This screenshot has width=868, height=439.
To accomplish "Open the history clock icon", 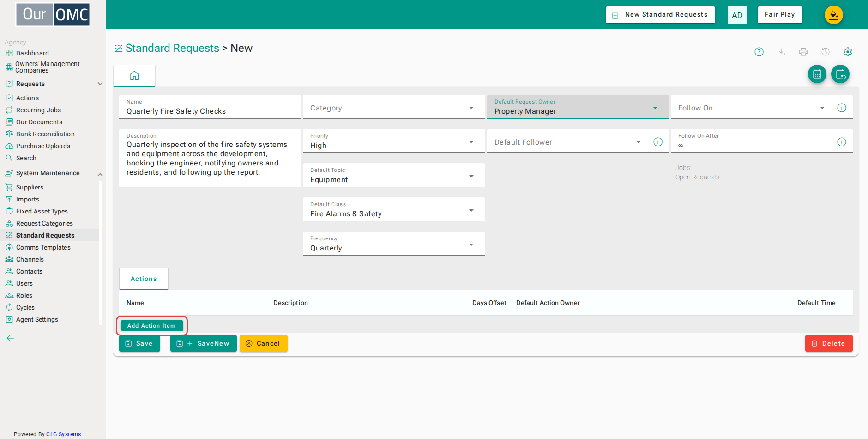I will coord(826,52).
